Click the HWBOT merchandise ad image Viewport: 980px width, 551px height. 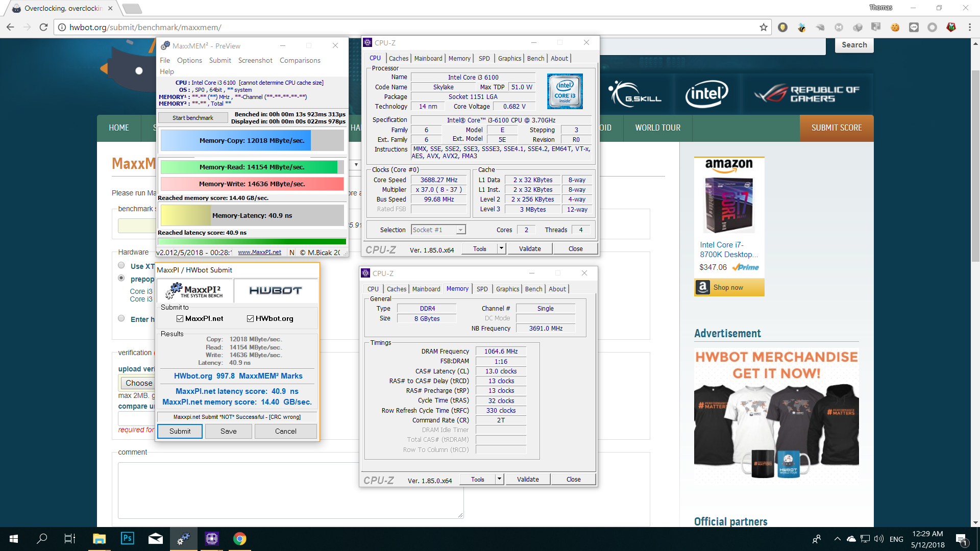(776, 414)
